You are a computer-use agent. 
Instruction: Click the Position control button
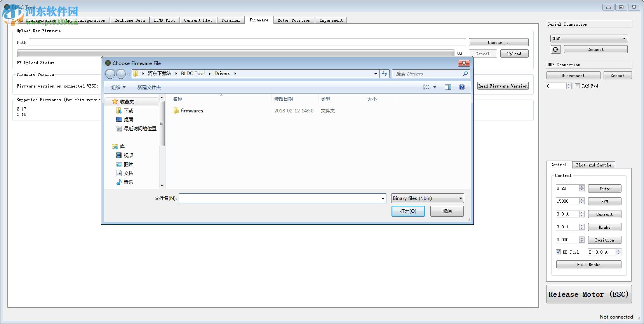pos(604,240)
